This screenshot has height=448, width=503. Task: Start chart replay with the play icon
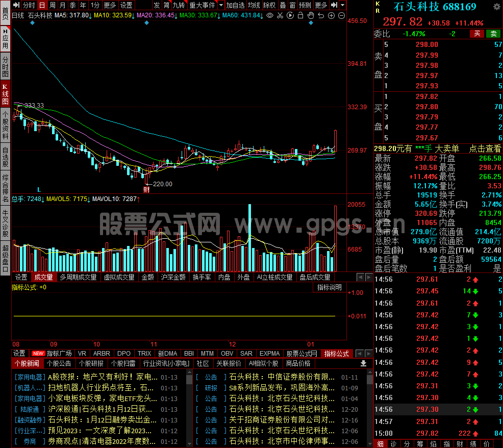click(290, 15)
